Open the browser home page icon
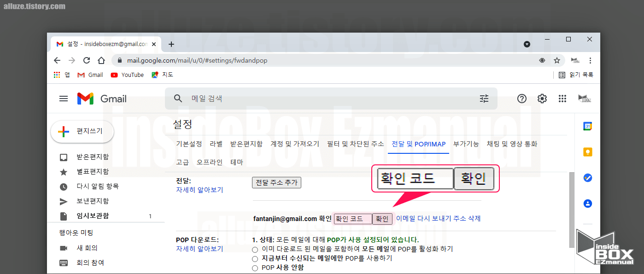Viewport: 644px width, 274px height. [x=101, y=60]
